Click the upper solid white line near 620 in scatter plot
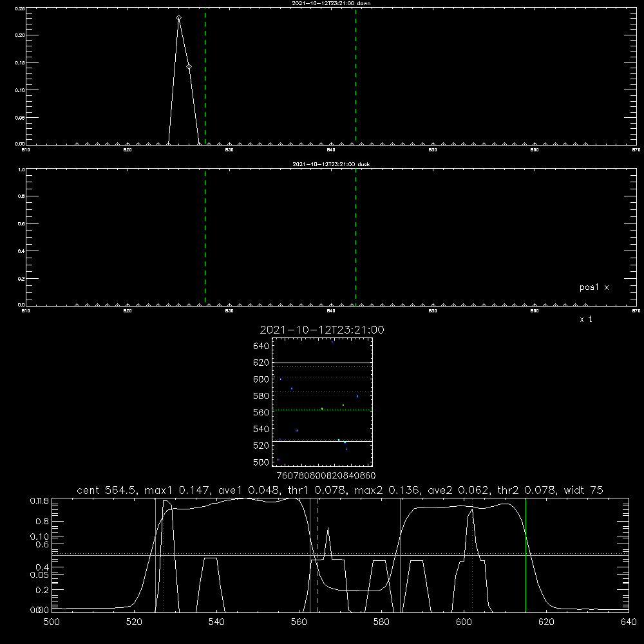Image resolution: width=644 pixels, height=644 pixels. (322, 363)
